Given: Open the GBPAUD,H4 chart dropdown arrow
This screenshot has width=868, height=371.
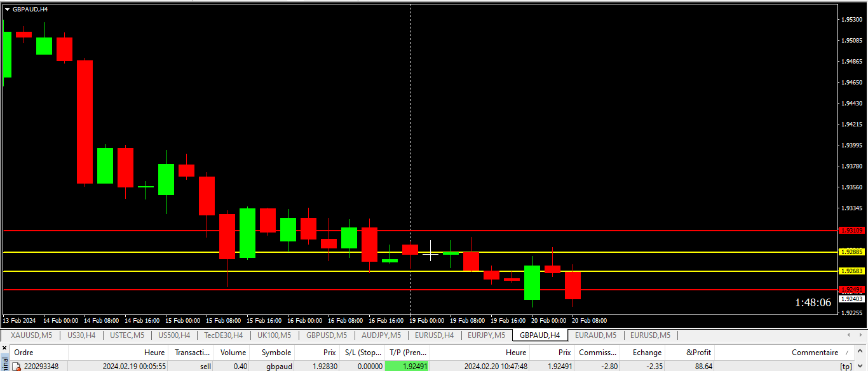Looking at the screenshot, I should [7, 10].
